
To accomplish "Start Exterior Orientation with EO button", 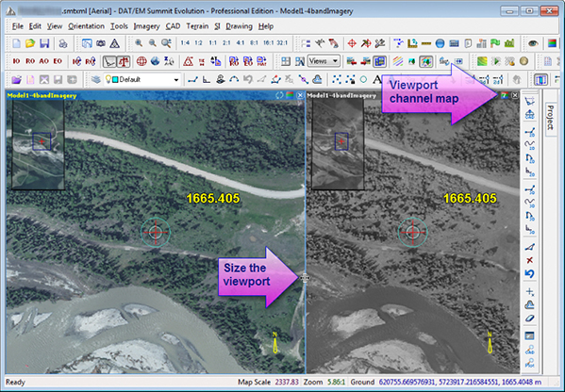I will 58,61.
